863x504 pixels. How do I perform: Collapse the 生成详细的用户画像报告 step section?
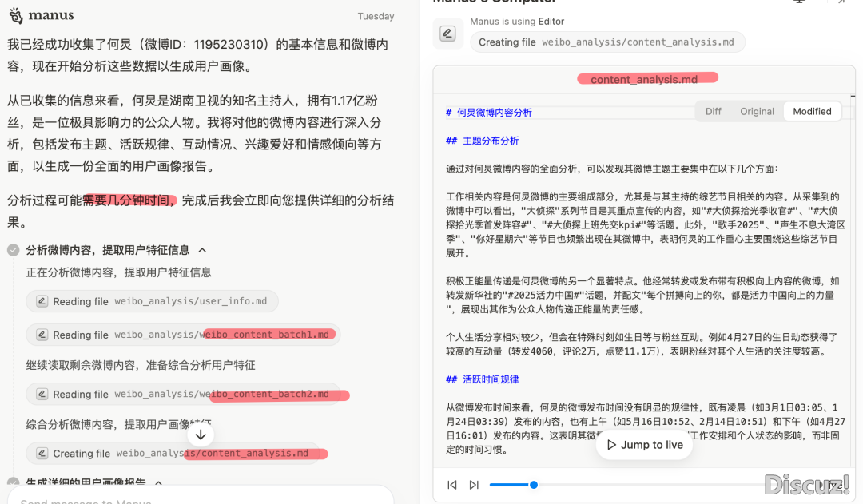[158, 482]
